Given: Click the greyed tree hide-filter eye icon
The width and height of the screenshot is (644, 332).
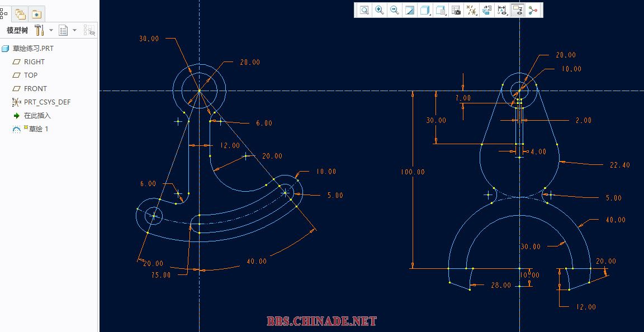Looking at the screenshot, I should 89,30.
